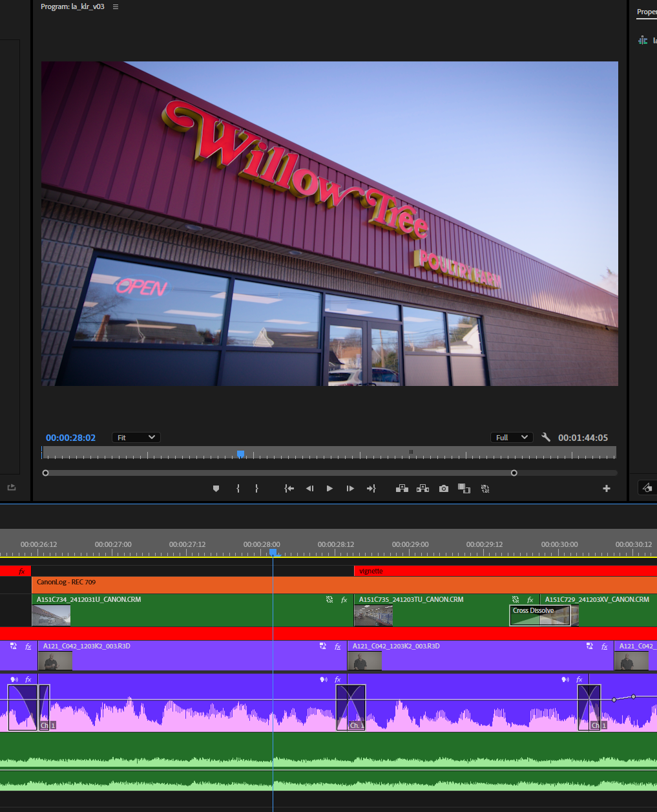Play the la_klr_v03 sequence
Screen dimensions: 657x812
(329, 489)
